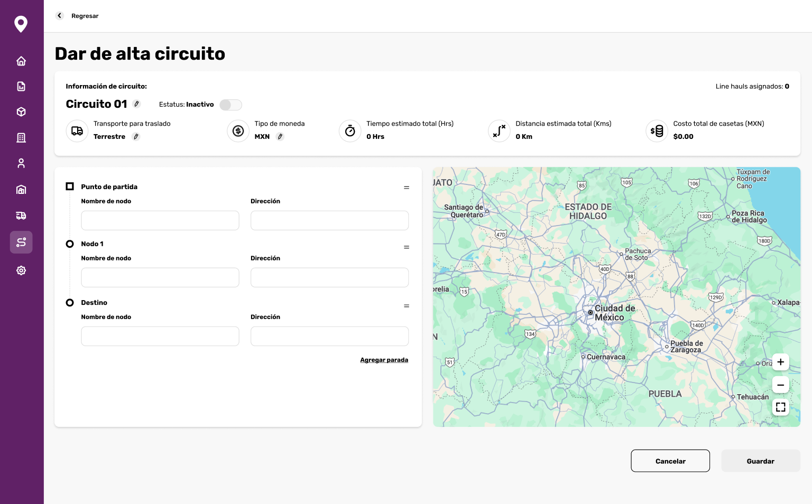Zoom in on the map
812x504 pixels.
tap(781, 362)
